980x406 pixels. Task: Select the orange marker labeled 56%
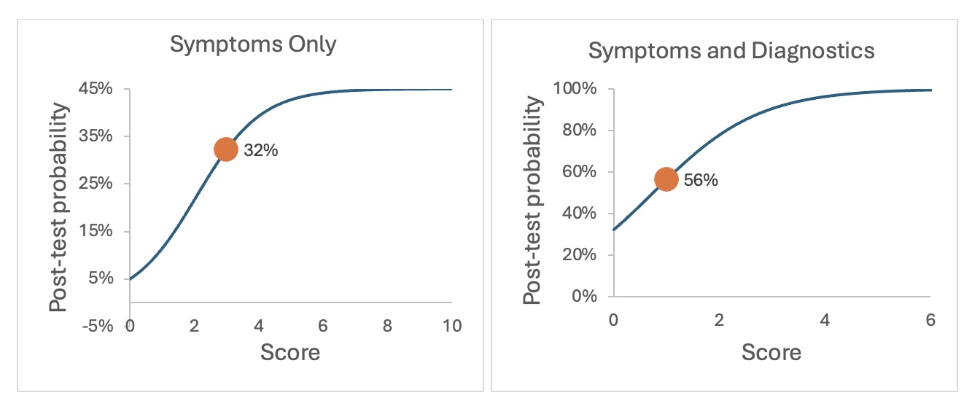click(666, 179)
